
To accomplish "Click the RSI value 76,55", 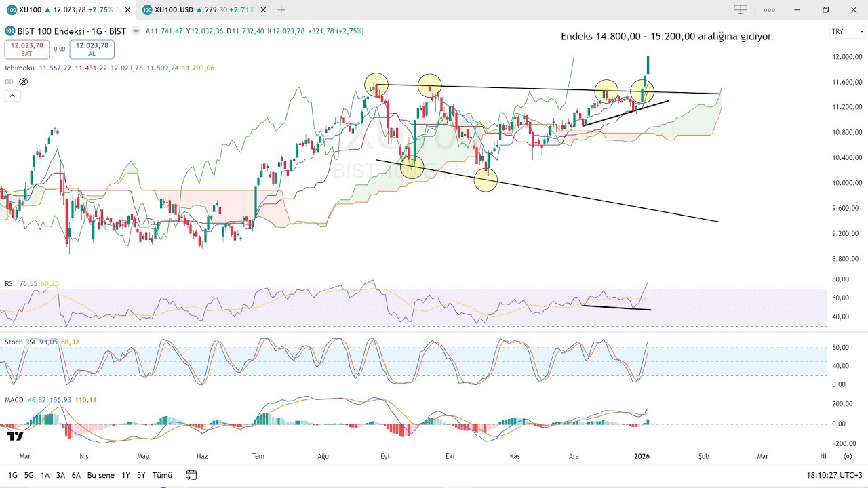I will tap(28, 283).
